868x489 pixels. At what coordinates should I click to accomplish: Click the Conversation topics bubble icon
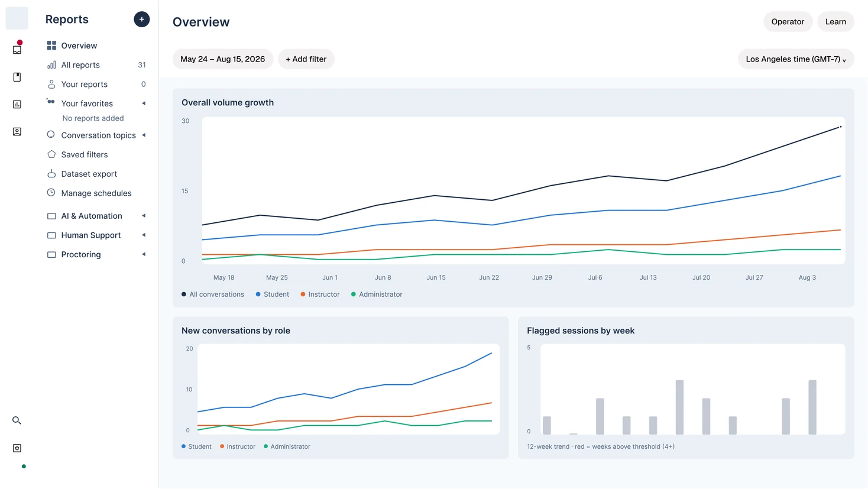(51, 134)
